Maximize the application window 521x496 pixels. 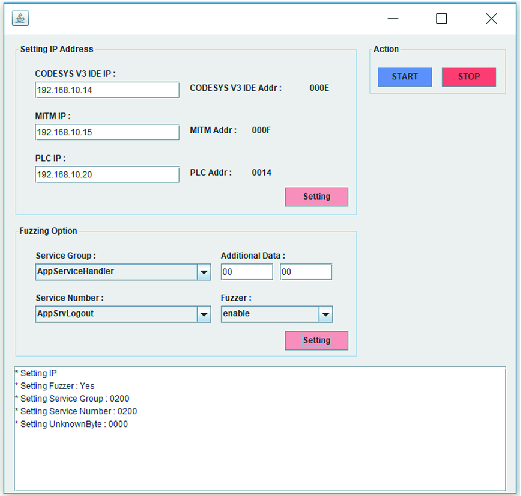(x=442, y=18)
